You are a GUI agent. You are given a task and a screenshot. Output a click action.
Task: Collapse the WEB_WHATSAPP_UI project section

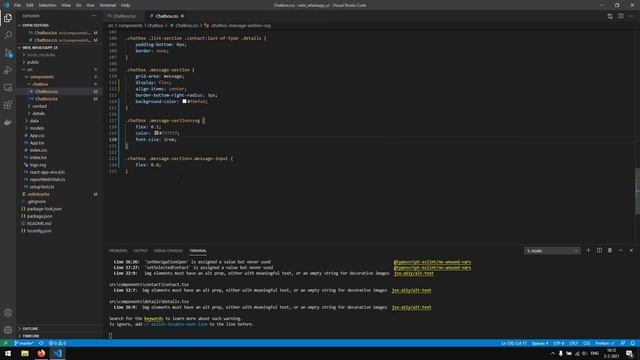tap(40, 47)
